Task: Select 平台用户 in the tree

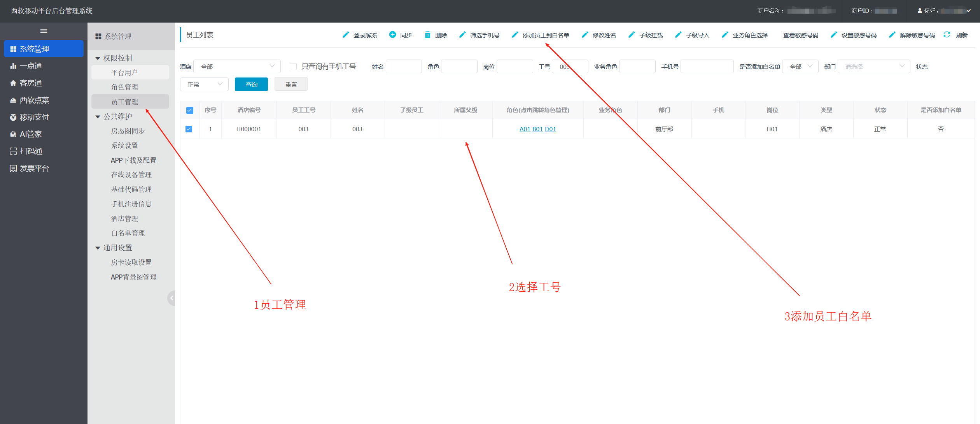Action: [x=130, y=72]
